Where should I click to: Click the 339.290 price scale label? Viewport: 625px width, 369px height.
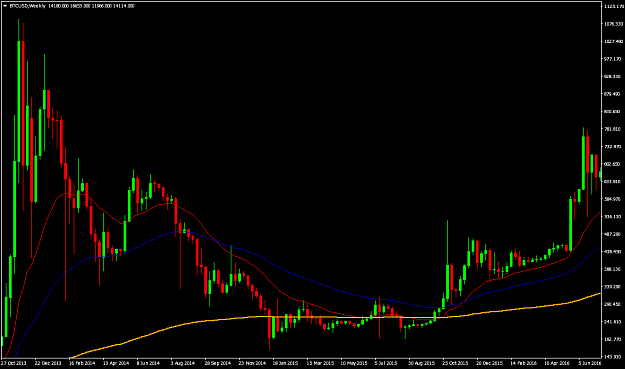(613, 287)
